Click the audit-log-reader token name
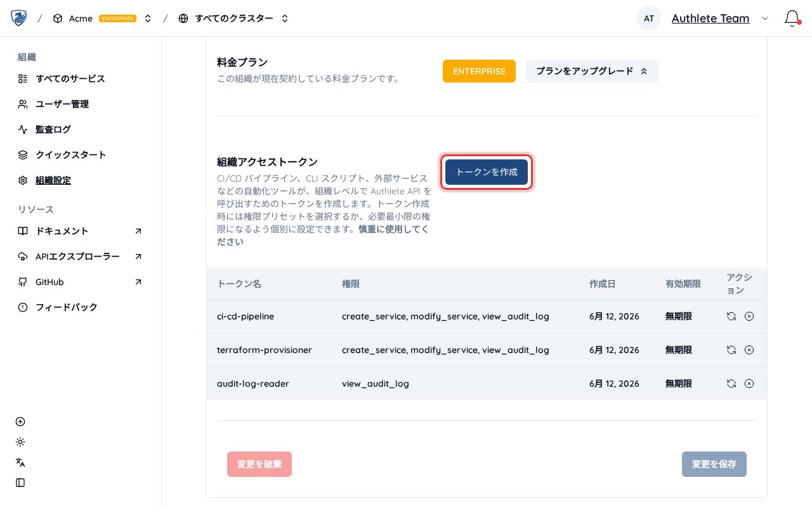 253,384
